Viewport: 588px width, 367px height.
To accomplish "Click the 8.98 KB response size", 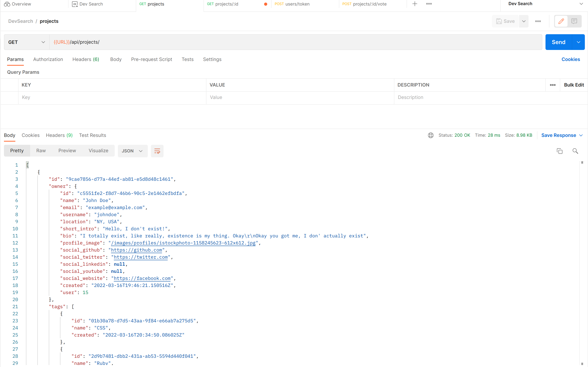I will coord(524,135).
